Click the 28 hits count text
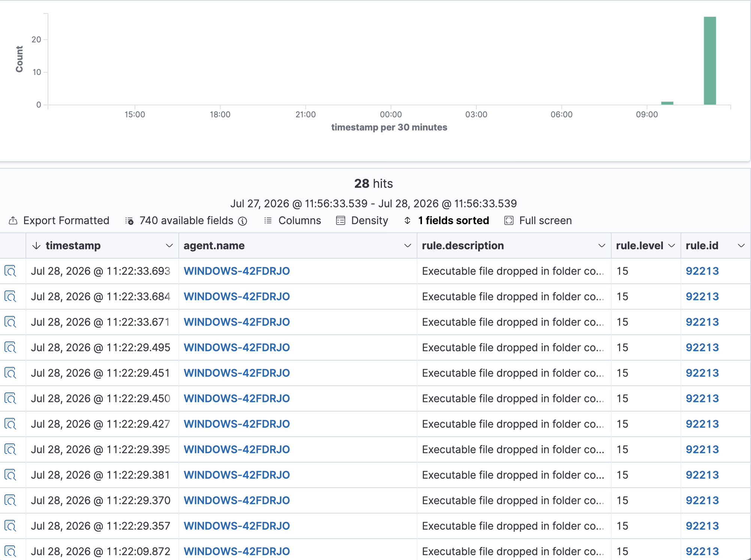The height and width of the screenshot is (560, 751). point(374,184)
